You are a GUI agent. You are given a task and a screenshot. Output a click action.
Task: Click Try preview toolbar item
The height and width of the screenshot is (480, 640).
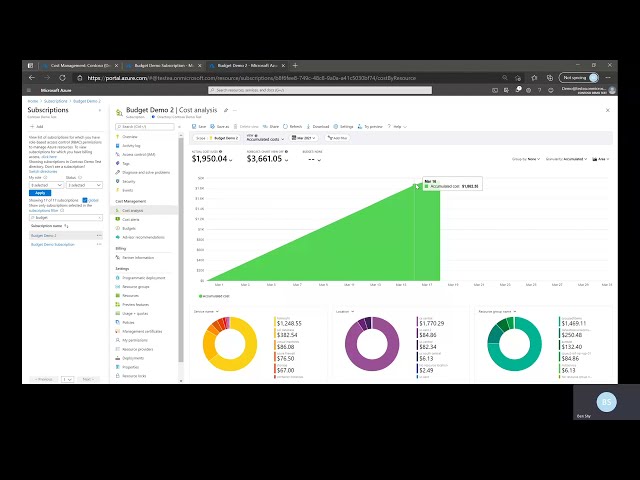370,127
